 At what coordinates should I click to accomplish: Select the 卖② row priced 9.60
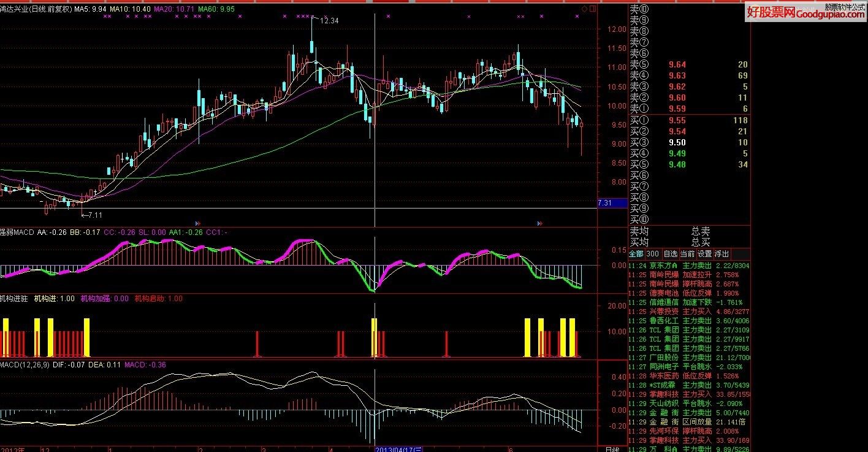click(690, 98)
